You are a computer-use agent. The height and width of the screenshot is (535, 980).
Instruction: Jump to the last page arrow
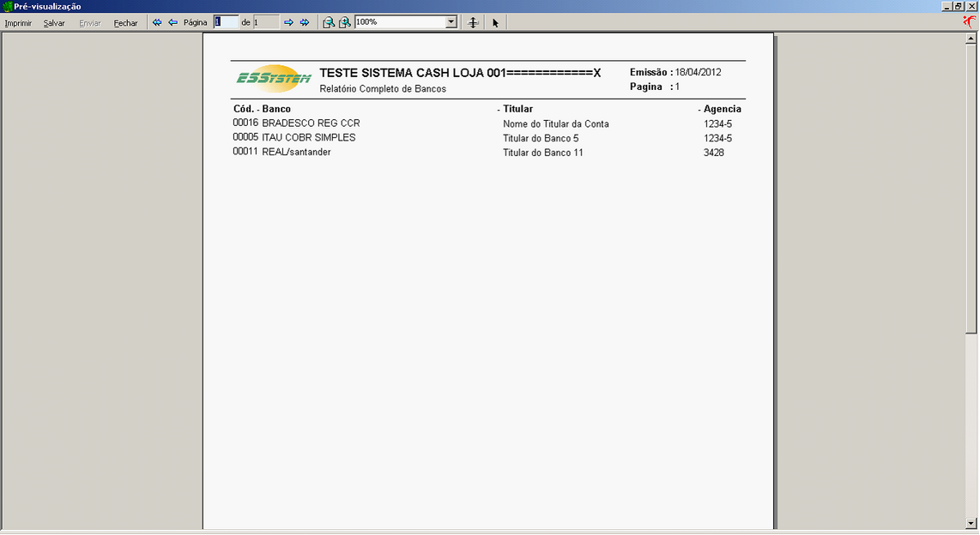tap(304, 22)
